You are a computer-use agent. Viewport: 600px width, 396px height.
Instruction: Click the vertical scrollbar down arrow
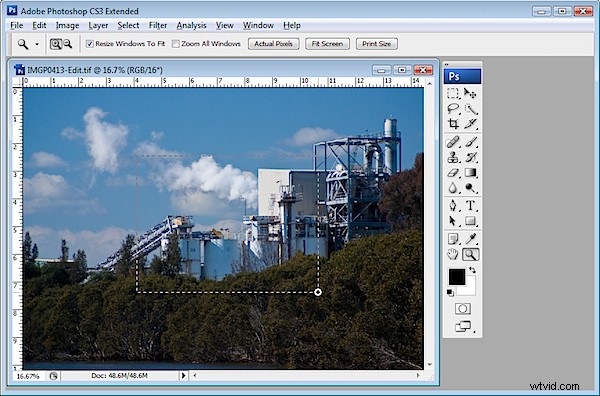[x=430, y=365]
